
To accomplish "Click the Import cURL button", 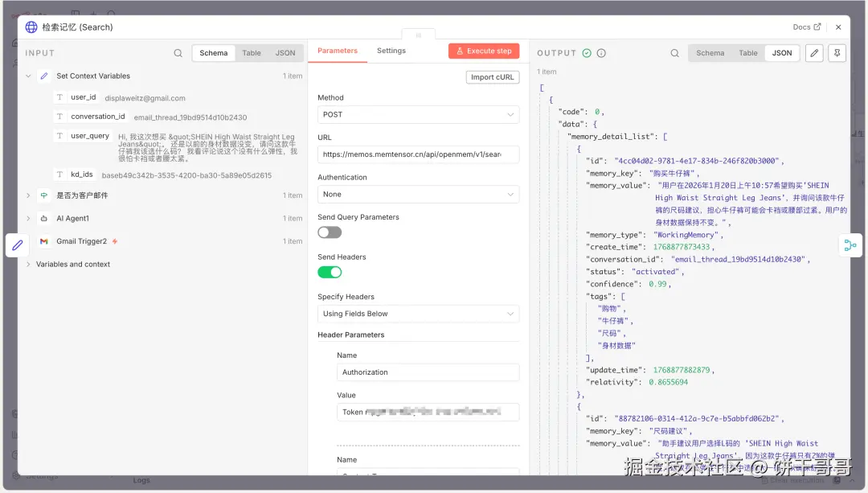I will point(492,77).
